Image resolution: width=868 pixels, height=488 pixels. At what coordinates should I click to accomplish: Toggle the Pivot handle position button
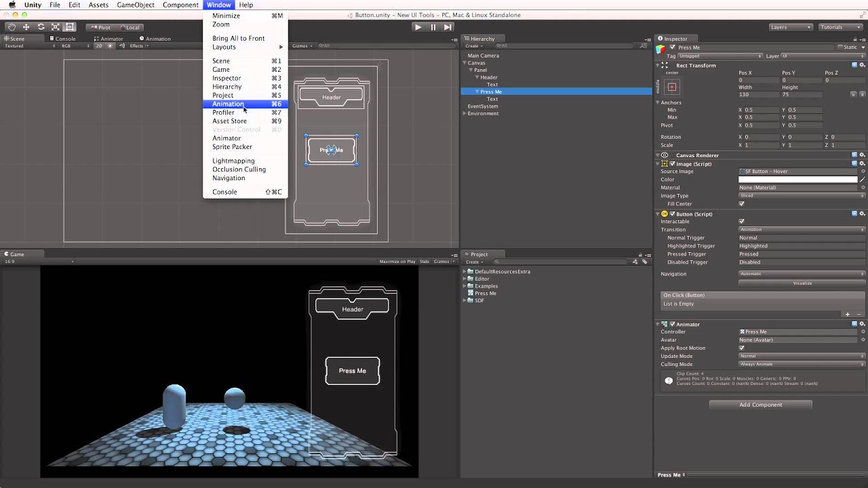[x=100, y=27]
